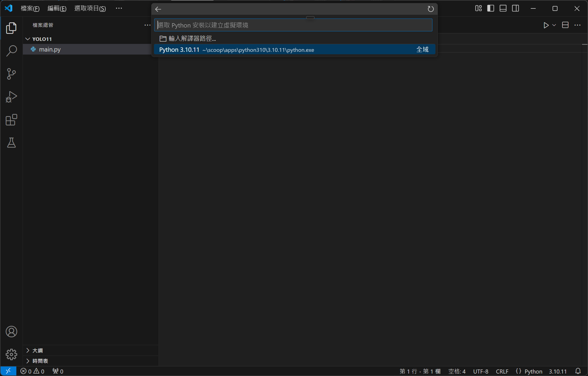Click the back arrow in quick pick

[x=158, y=9]
